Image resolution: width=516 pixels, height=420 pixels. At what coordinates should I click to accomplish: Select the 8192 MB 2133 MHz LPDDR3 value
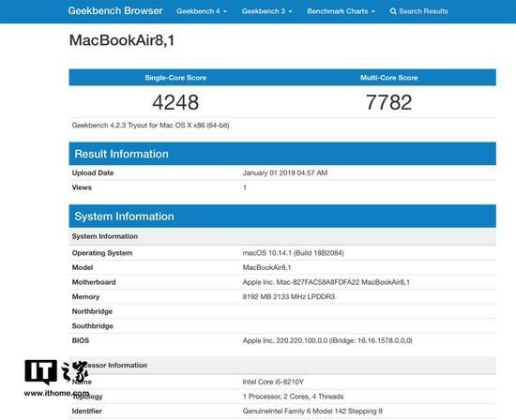click(289, 296)
